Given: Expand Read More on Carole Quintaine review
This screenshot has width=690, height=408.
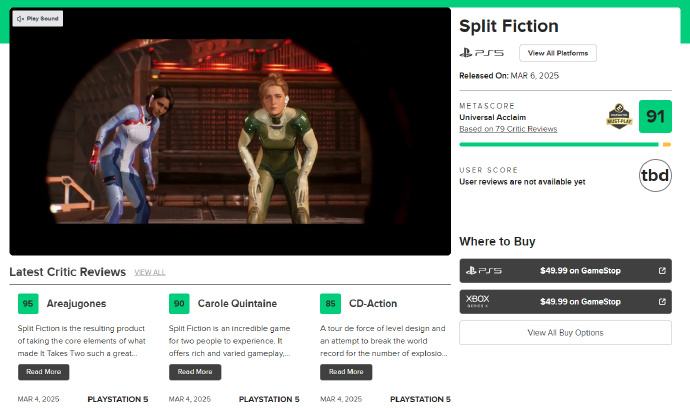Looking at the screenshot, I should coord(195,372).
